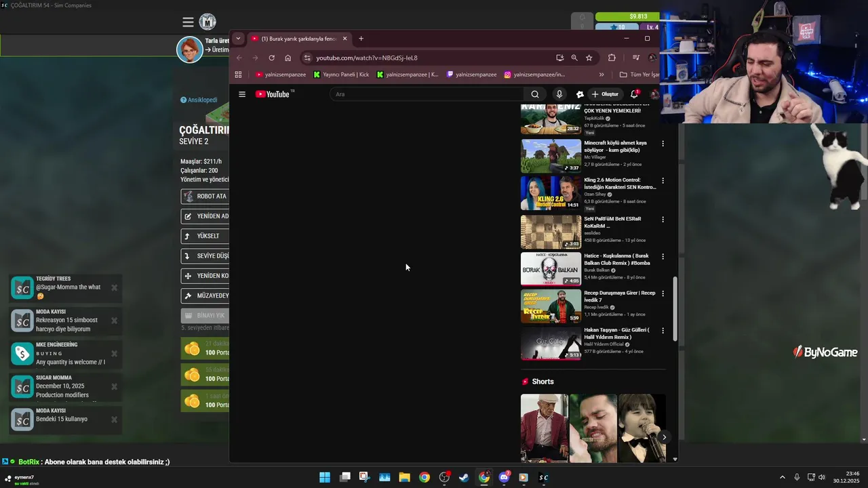Open File Explorer from the taskbar
Viewport: 868px width, 488px height.
[x=404, y=477]
